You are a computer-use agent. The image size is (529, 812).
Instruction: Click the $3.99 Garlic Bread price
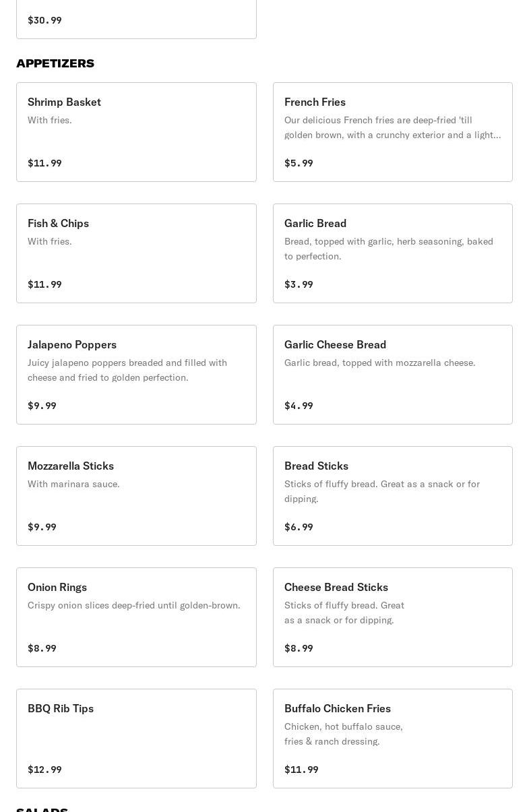pyautogui.click(x=299, y=284)
